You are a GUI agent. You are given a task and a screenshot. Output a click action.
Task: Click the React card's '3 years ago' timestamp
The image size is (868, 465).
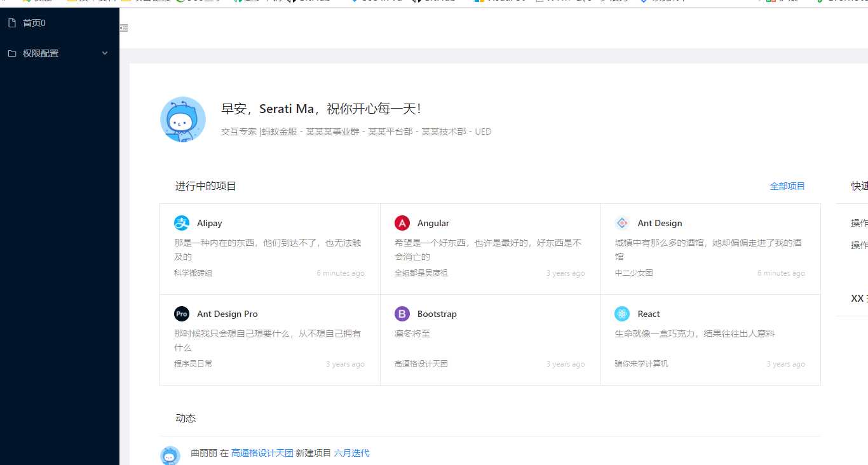pyautogui.click(x=785, y=364)
